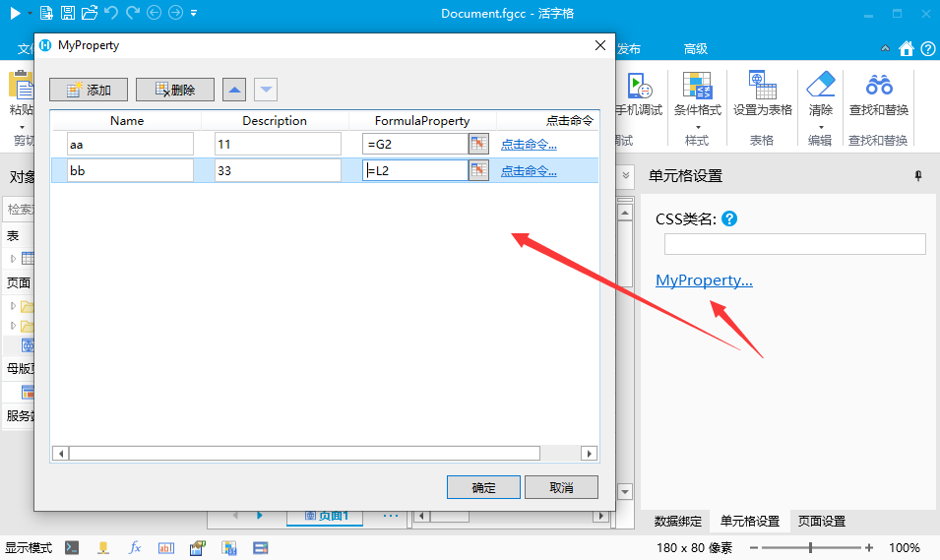940x560 pixels.
Task: Click the formula field containing =G2
Action: [x=414, y=144]
